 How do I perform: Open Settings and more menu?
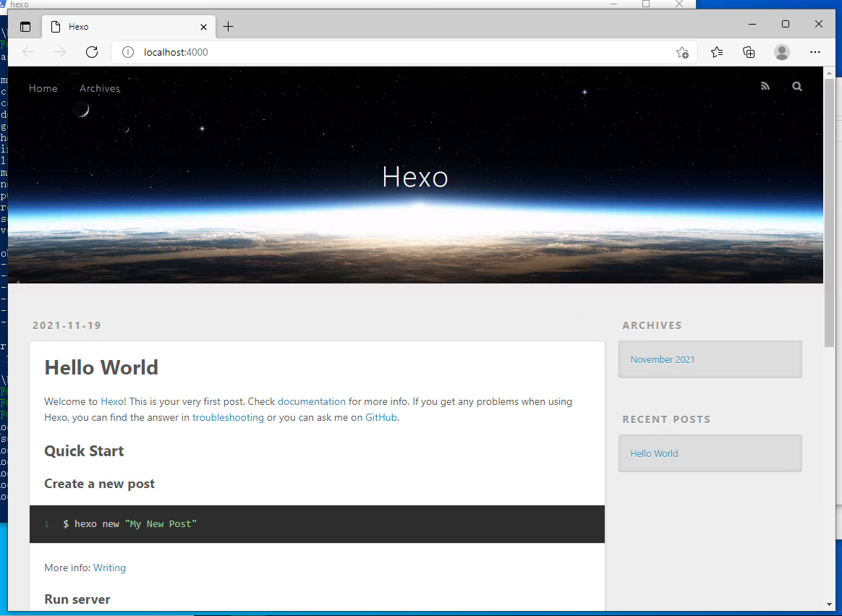point(815,52)
